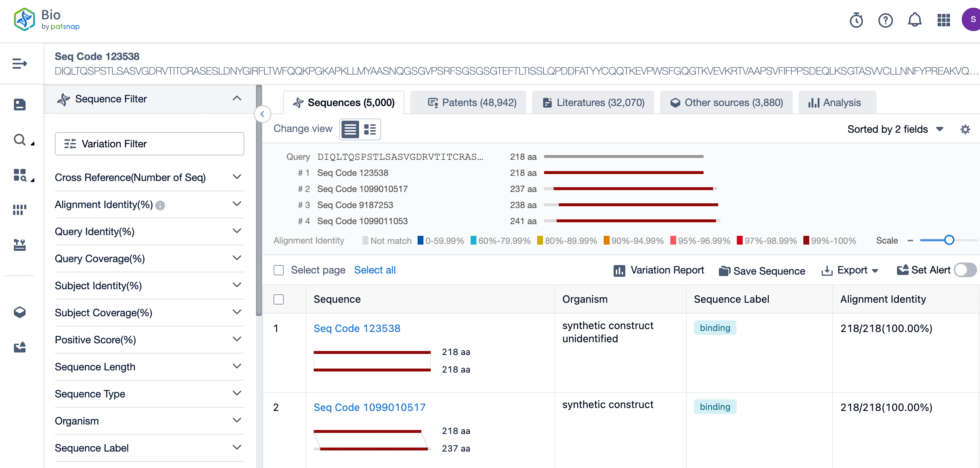Screen dimensions: 980x468
Task: Check the Select page checkbox
Action: pos(279,270)
